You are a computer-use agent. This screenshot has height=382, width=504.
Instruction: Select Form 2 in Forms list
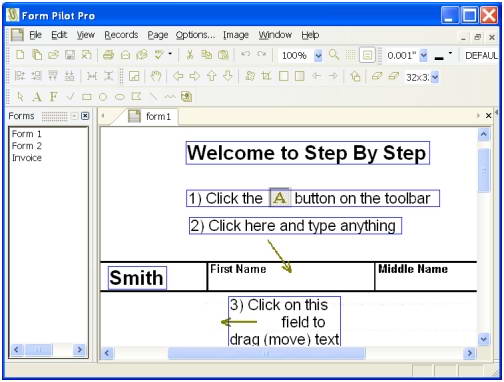pos(27,146)
